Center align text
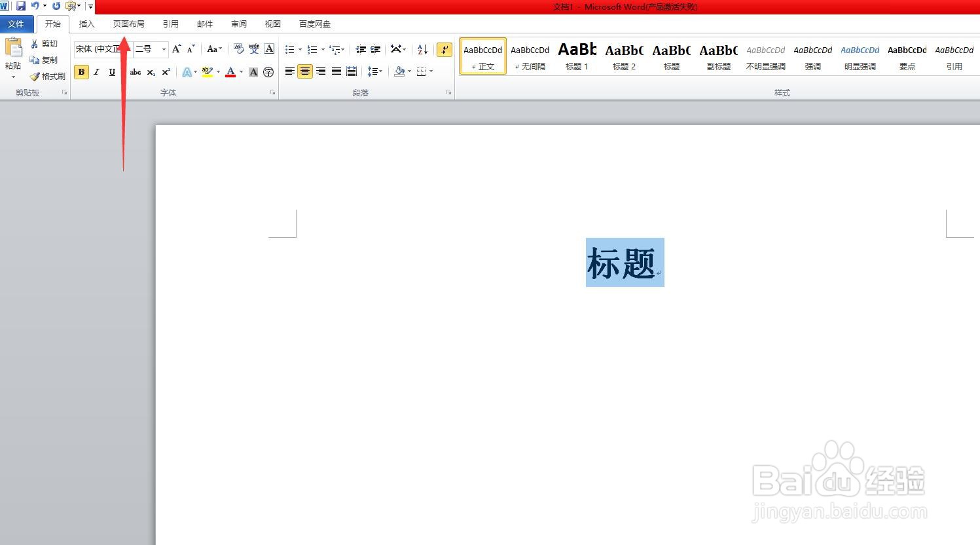The image size is (980, 545). coord(305,71)
